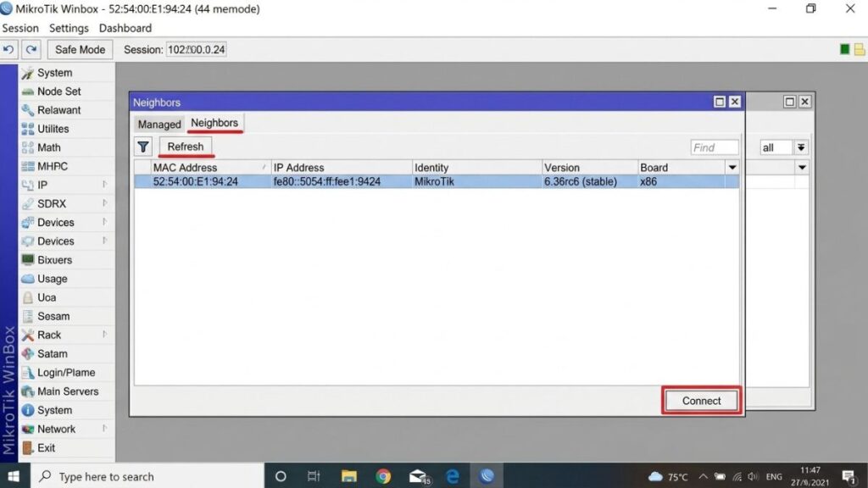Sort by MAC Address column
The height and width of the screenshot is (488, 868).
point(210,167)
